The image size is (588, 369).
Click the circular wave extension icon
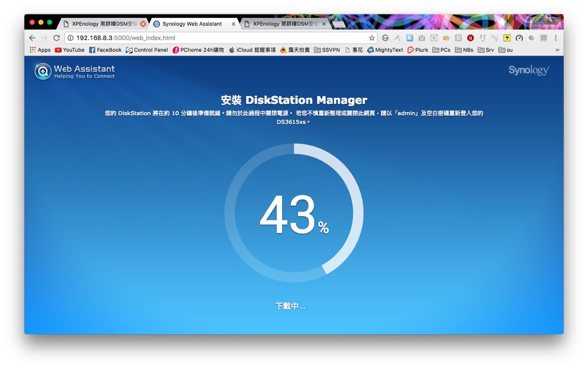(385, 38)
